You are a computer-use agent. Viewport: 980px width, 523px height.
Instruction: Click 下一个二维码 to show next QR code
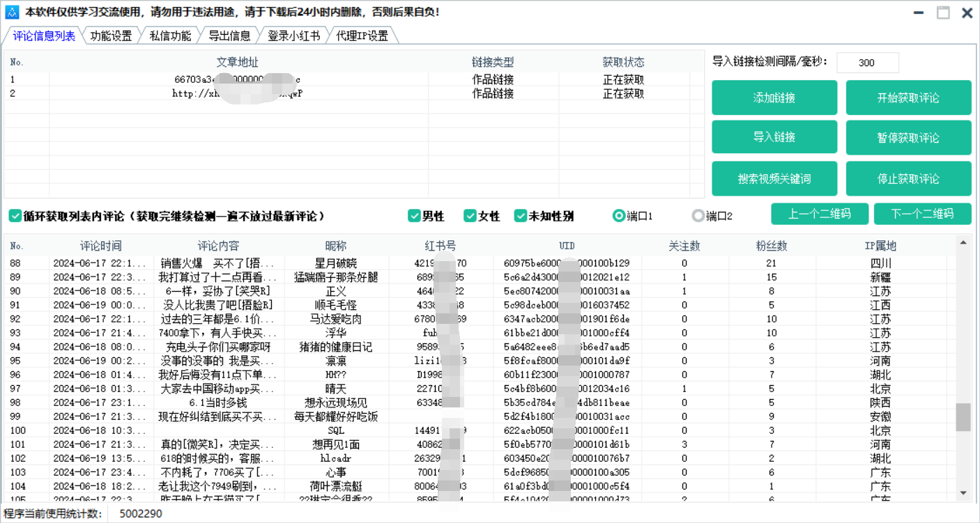[922, 214]
